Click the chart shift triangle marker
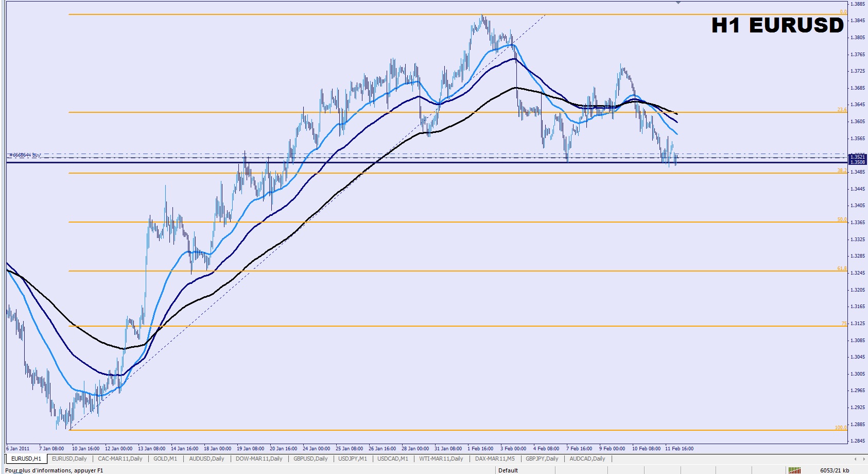Screen dimensions: 868x474 [678, 3]
